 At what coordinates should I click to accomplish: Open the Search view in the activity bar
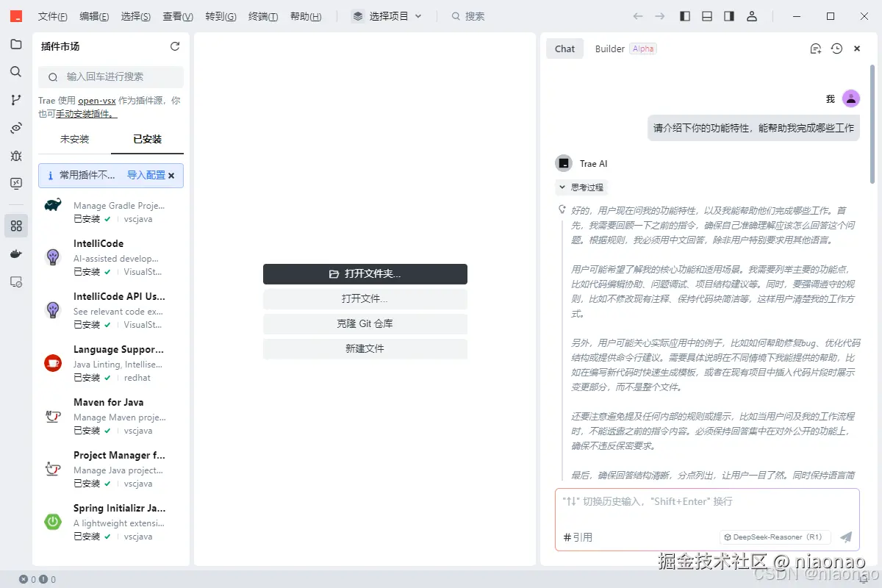tap(16, 71)
